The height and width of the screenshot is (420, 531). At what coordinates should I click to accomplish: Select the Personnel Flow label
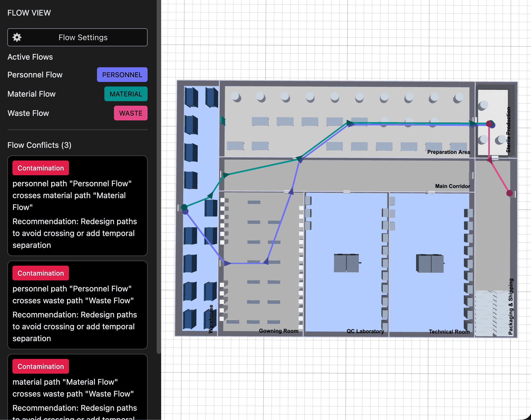pyautogui.click(x=35, y=75)
